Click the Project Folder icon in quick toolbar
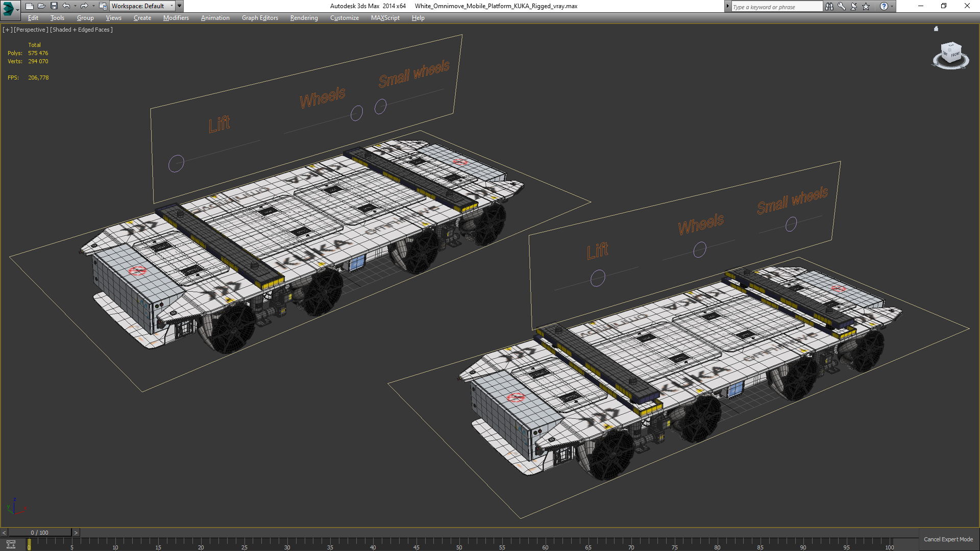Image resolution: width=980 pixels, height=551 pixels. [103, 6]
